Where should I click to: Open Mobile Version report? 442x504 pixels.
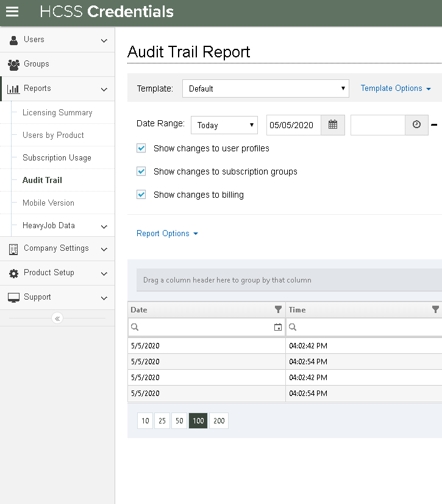(x=48, y=203)
